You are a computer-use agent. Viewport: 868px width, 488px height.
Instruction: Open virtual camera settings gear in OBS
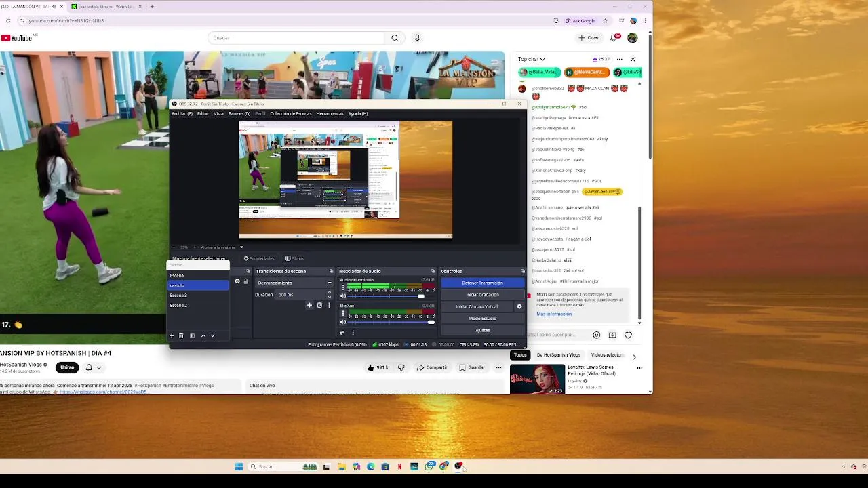[x=519, y=306]
